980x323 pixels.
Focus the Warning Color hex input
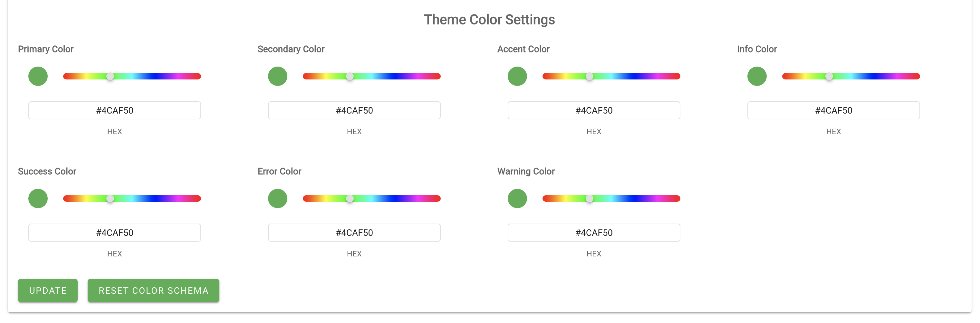(x=594, y=233)
